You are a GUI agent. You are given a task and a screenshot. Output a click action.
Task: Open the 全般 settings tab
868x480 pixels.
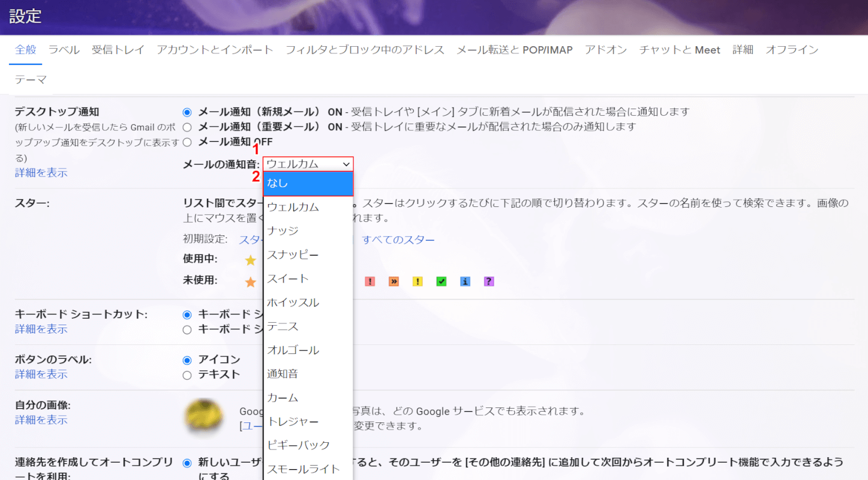pyautogui.click(x=26, y=50)
